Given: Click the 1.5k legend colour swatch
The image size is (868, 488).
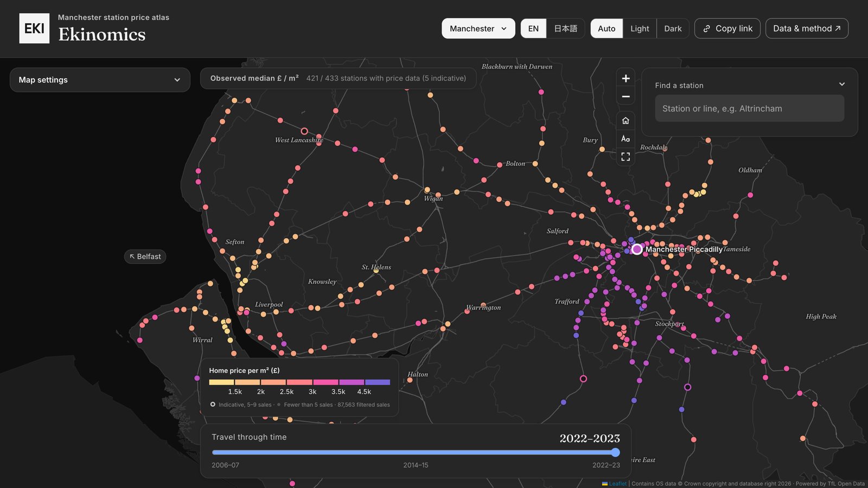Looking at the screenshot, I should click(x=222, y=382).
